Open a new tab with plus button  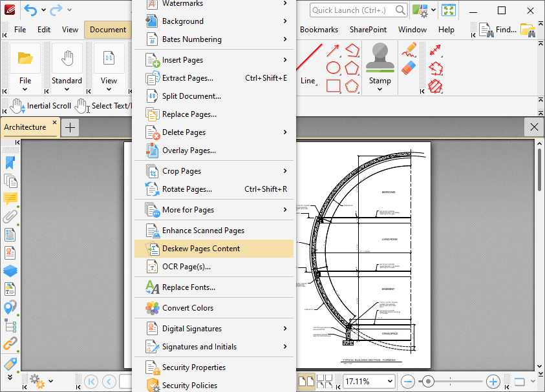[x=70, y=127]
